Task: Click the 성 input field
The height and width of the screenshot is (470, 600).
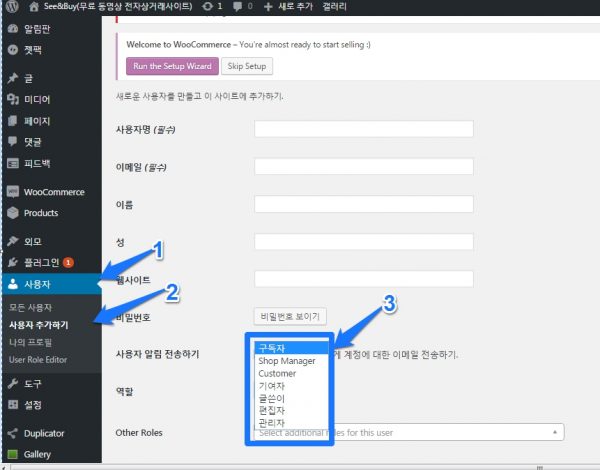Action: pos(364,242)
